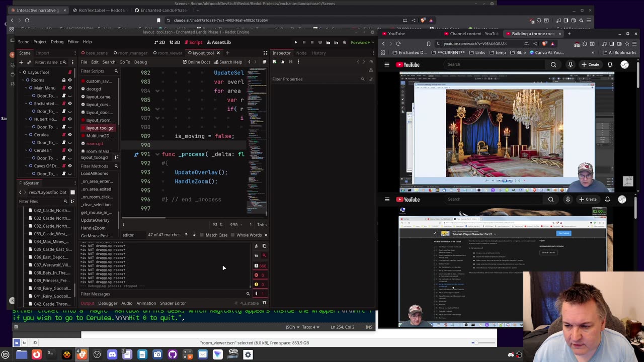Switch to the AssetLib workspace
644x362 pixels.
click(218, 42)
